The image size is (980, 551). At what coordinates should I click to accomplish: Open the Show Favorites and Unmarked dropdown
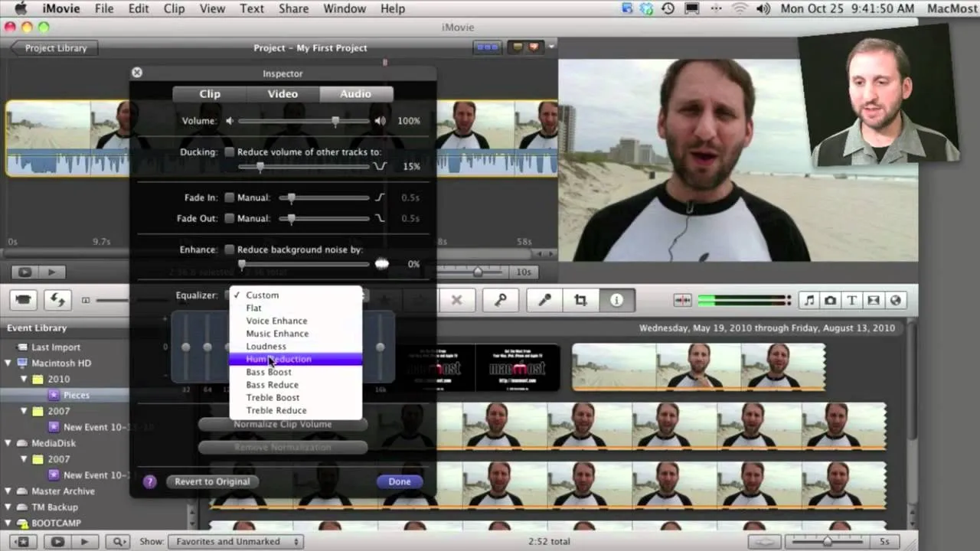tap(236, 541)
